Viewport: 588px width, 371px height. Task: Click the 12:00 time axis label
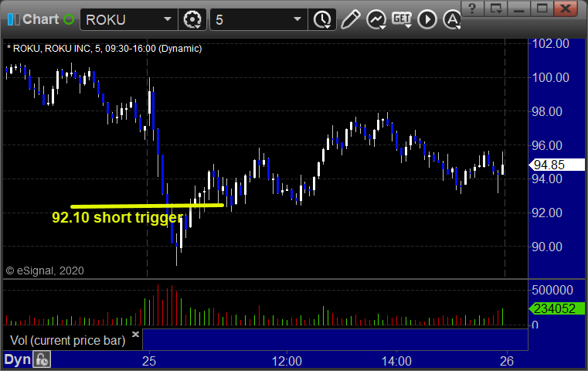point(287,361)
